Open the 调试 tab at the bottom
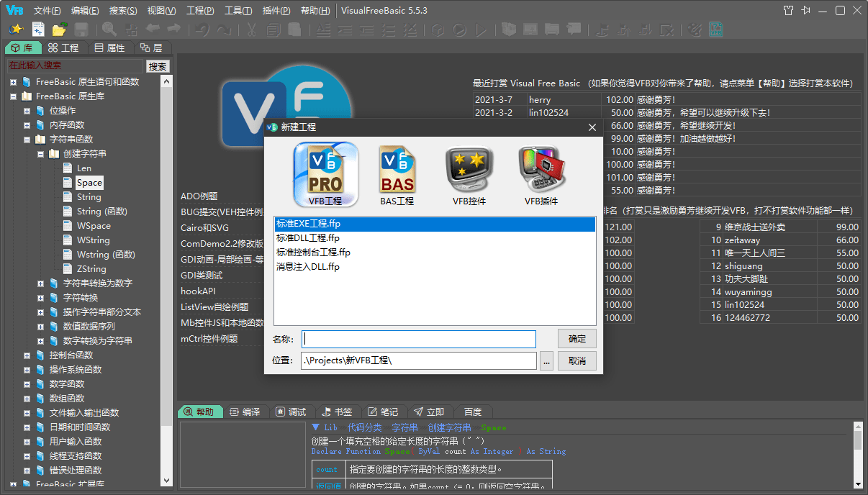This screenshot has height=495, width=868. pos(291,412)
